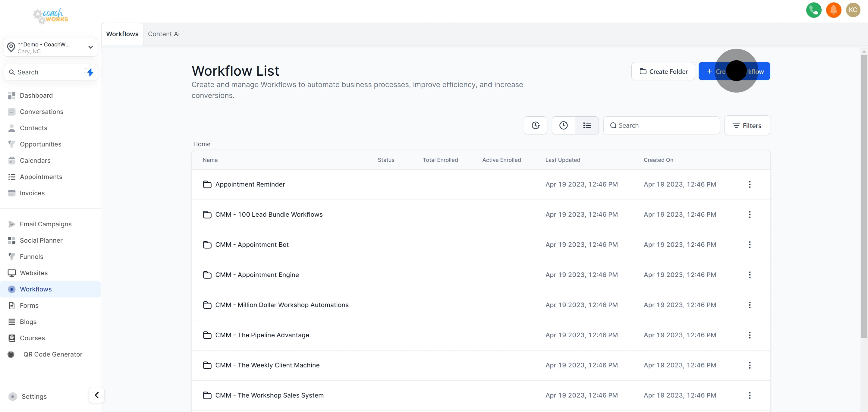Screen dimensions: 868x412
Task: Click the refresh history icon above the workflow table
Action: click(x=536, y=125)
